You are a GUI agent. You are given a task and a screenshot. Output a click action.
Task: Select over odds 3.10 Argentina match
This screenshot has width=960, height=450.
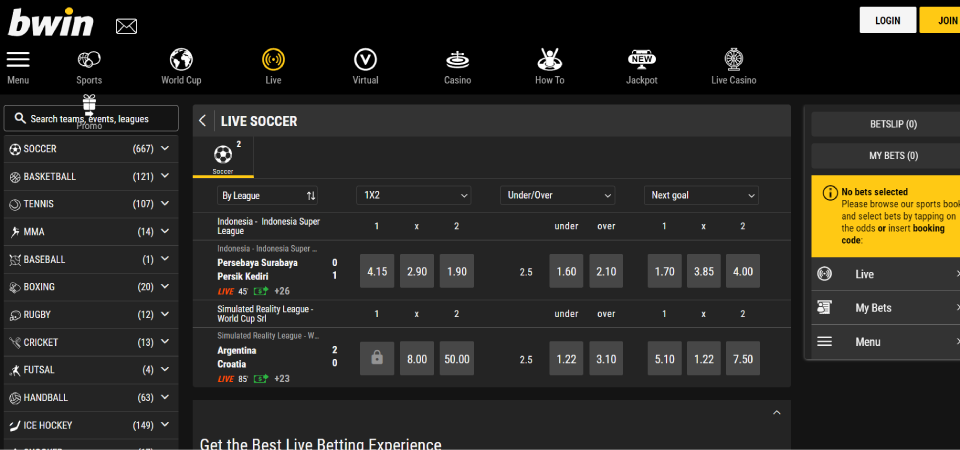pyautogui.click(x=606, y=358)
